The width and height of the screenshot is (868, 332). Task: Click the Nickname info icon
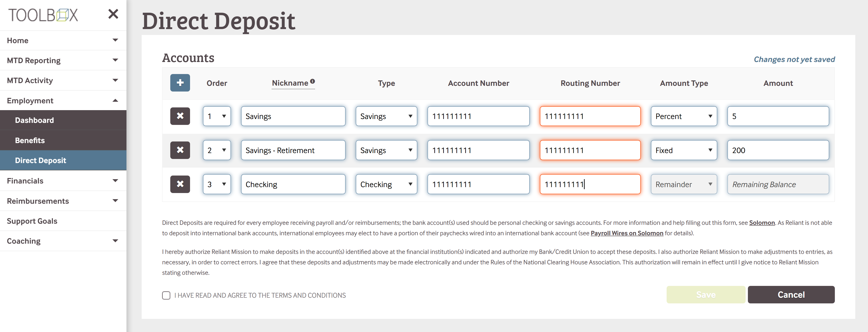tap(312, 81)
